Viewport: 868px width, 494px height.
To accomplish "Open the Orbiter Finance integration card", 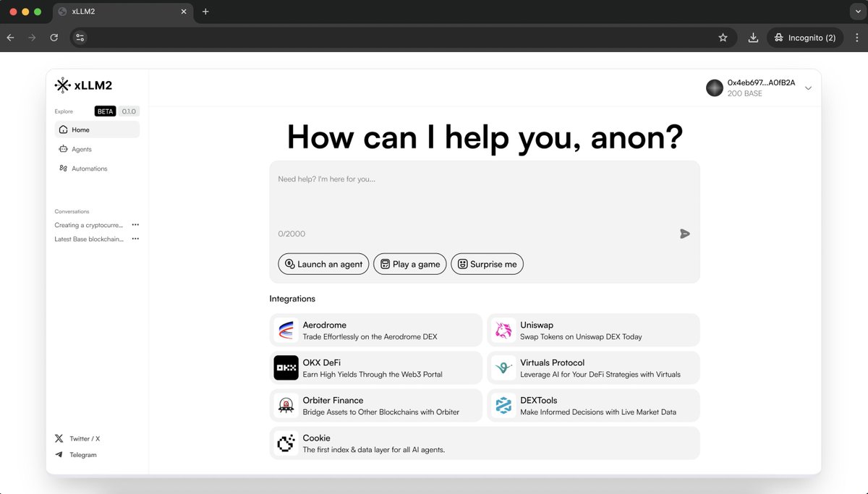I will 376,406.
